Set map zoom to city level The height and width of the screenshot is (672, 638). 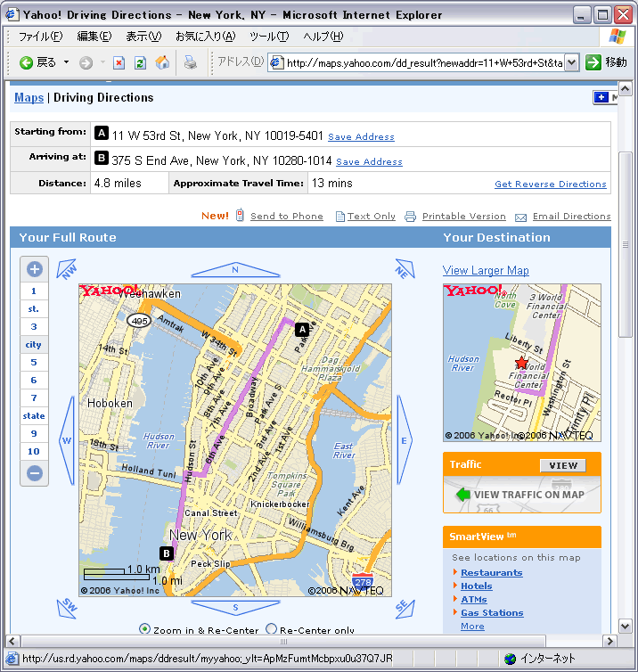pos(34,345)
